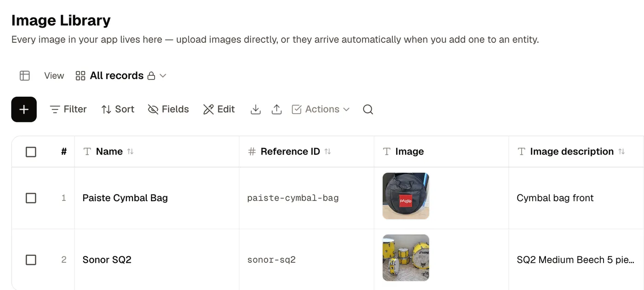The image size is (644, 290).
Task: Click the Edit toolbar button
Action: [219, 109]
